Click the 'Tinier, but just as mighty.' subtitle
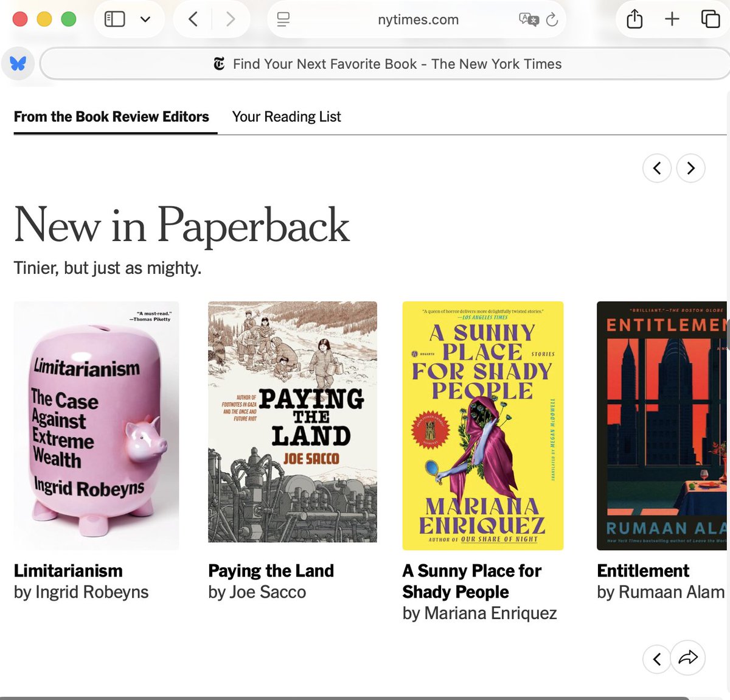The height and width of the screenshot is (700, 730). [x=108, y=268]
